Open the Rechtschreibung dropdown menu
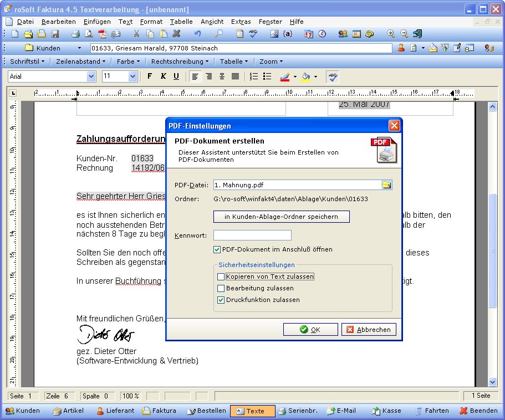 [x=180, y=62]
